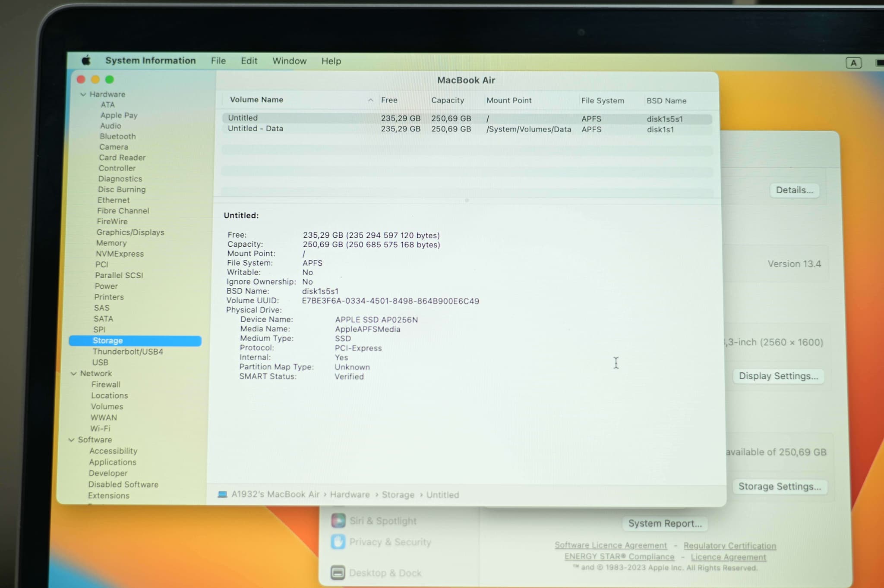The width and height of the screenshot is (884, 588).
Task: Collapse the Software section
Action: [72, 440]
